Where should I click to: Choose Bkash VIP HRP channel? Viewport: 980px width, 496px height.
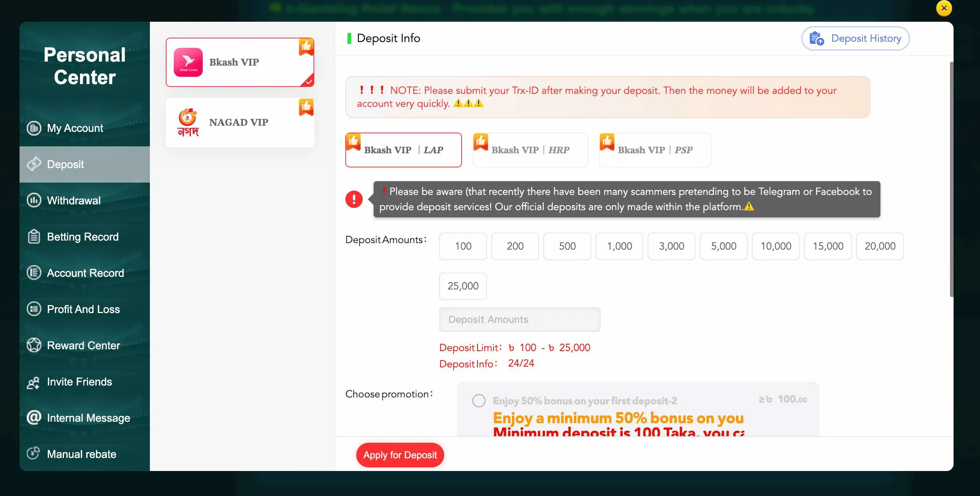pyautogui.click(x=530, y=150)
